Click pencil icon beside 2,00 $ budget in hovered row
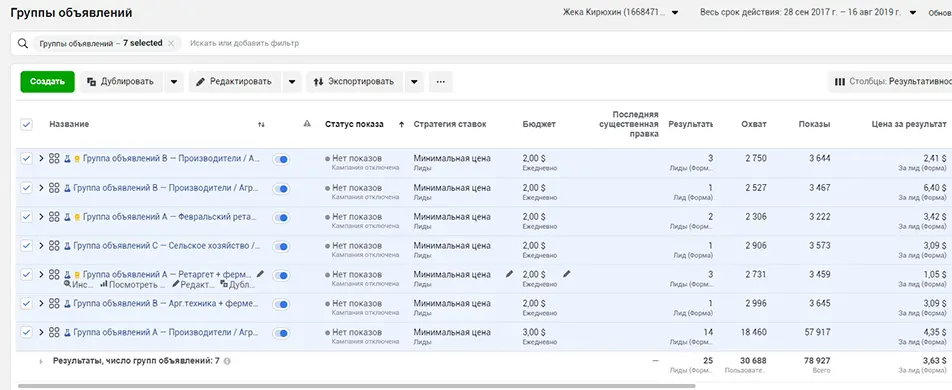The image size is (952, 390). click(x=566, y=274)
